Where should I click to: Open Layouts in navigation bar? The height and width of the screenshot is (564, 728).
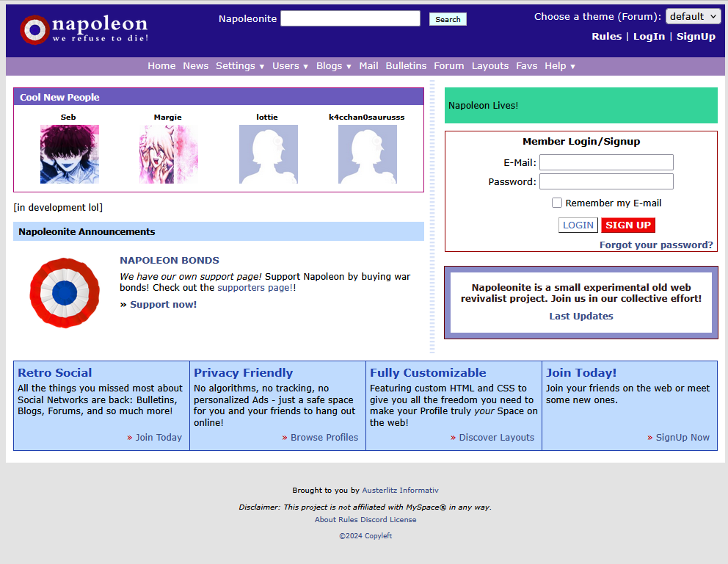(490, 66)
